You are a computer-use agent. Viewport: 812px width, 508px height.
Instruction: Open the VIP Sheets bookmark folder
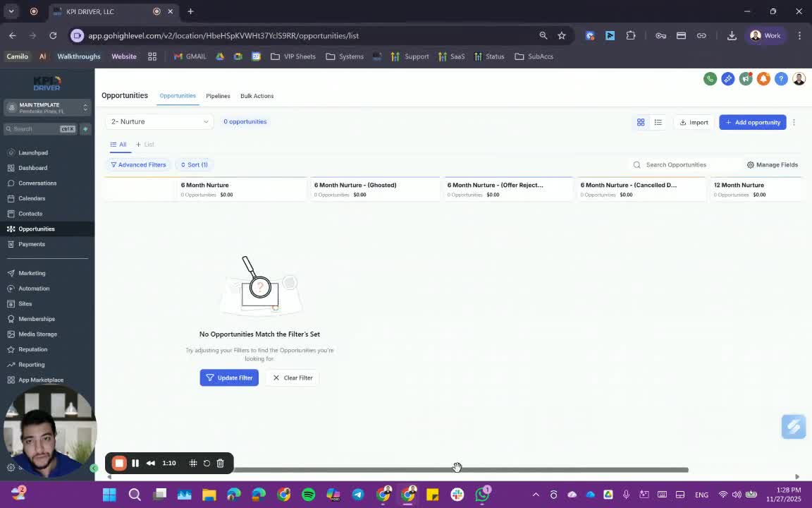(293, 56)
